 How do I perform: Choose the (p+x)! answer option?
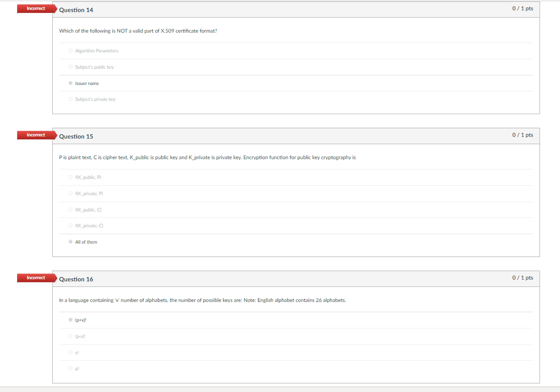pyautogui.click(x=70, y=320)
